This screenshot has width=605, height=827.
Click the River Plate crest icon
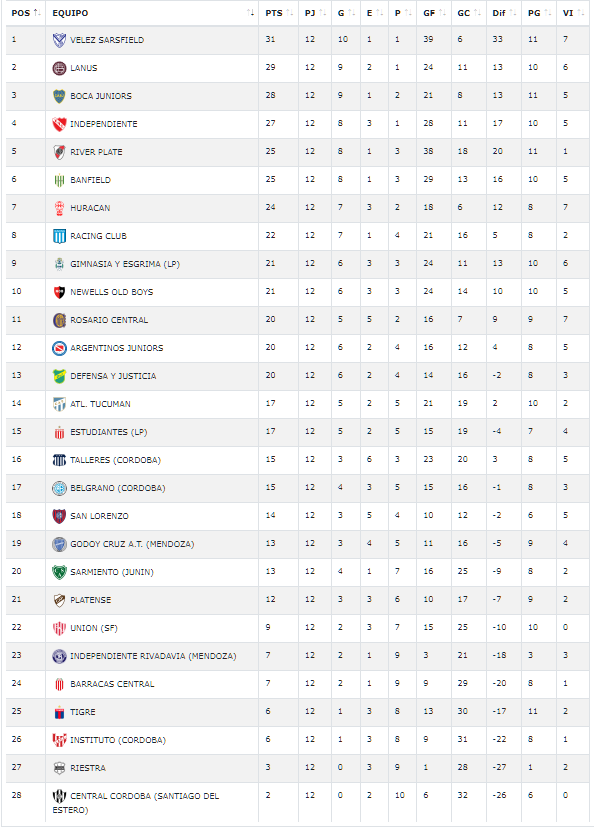(59, 152)
